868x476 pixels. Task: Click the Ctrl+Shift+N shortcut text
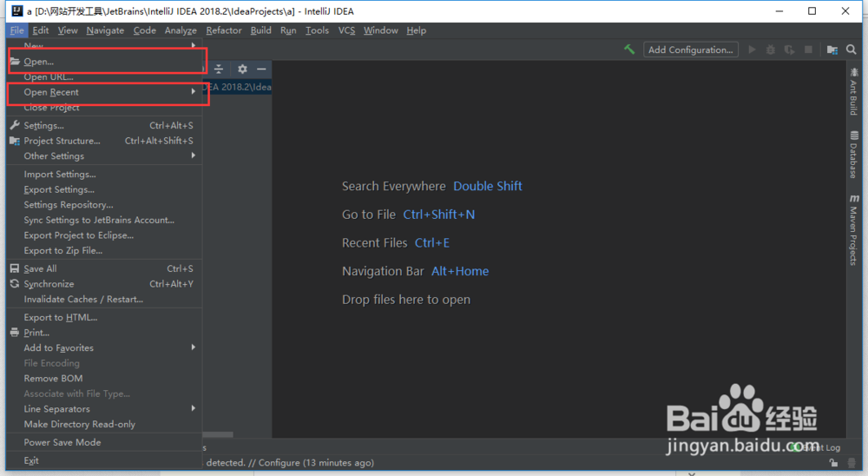click(x=439, y=215)
